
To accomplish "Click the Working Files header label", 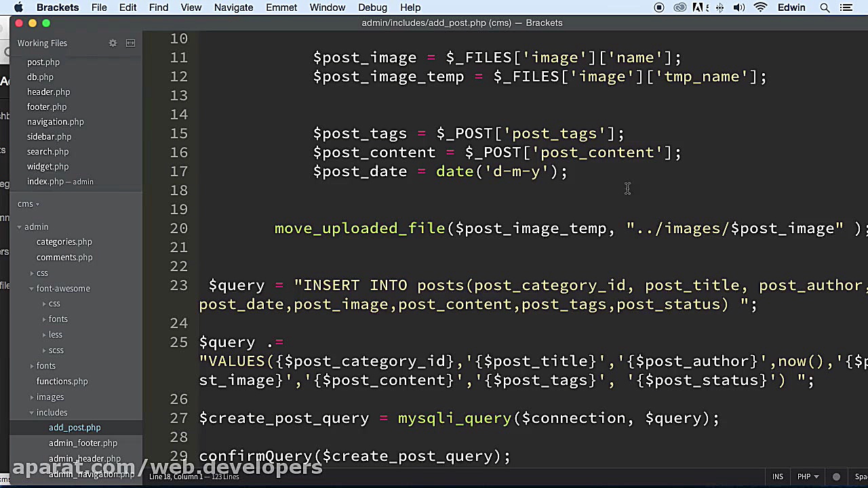I will [x=42, y=43].
